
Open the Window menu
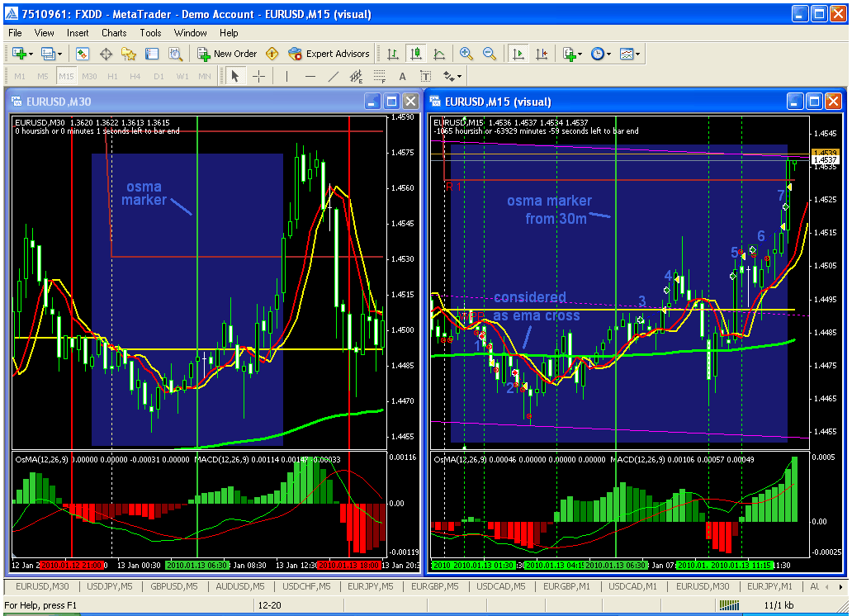[190, 33]
